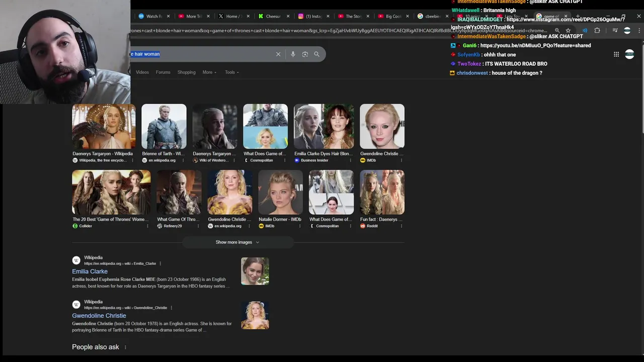Click chat username WHatdawell
644x362 pixels.
click(x=465, y=11)
